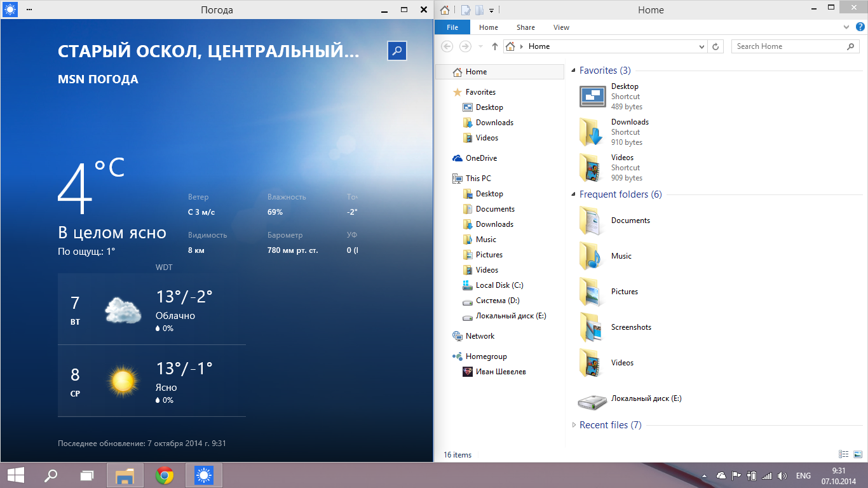
Task: Click СТАРЫЙ ОСКОЛ location heading
Action: point(208,51)
